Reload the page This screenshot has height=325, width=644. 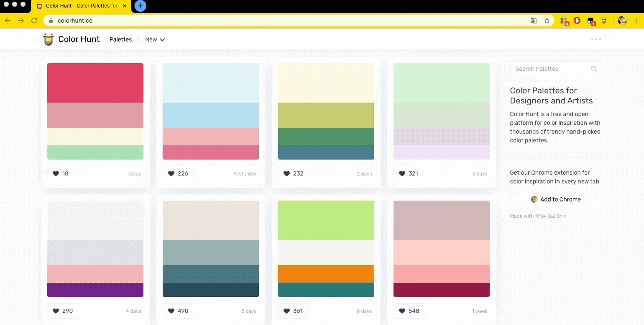pos(34,21)
